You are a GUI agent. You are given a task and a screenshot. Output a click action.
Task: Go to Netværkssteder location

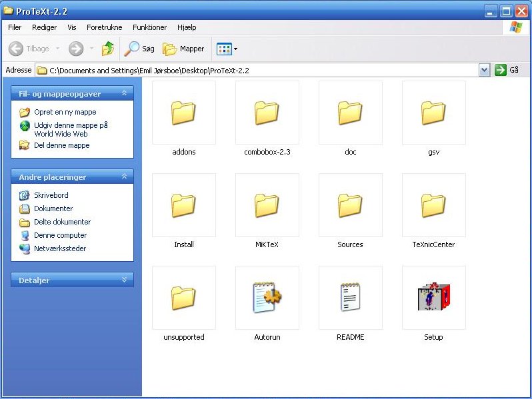tap(60, 248)
